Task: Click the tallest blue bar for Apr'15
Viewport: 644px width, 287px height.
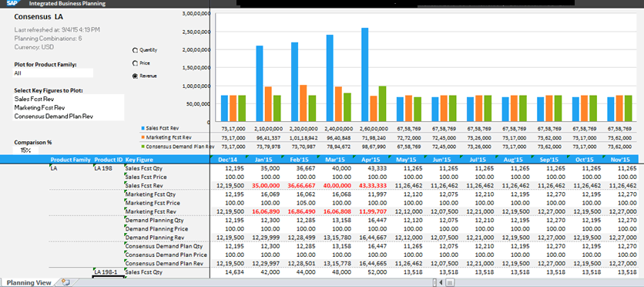Action: coord(364,74)
